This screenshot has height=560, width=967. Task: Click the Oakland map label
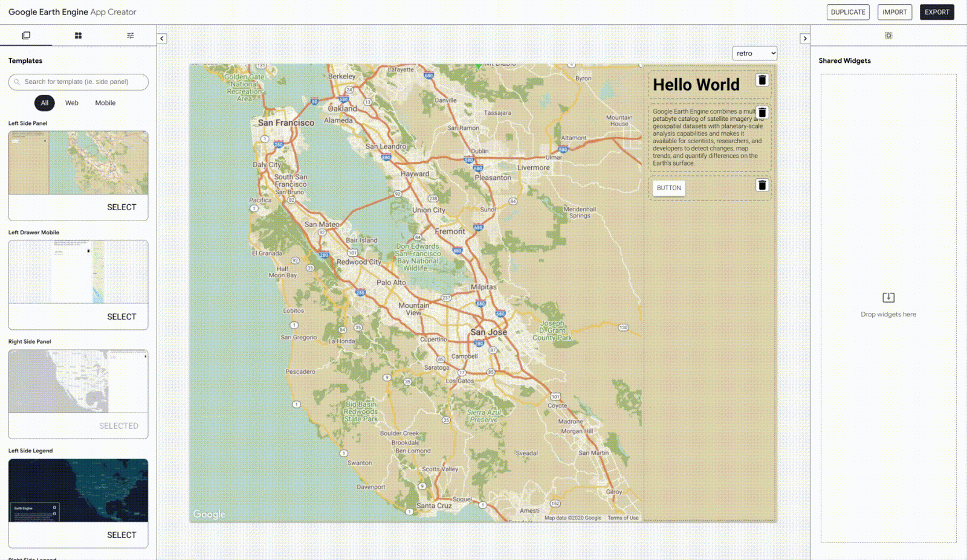pyautogui.click(x=343, y=109)
